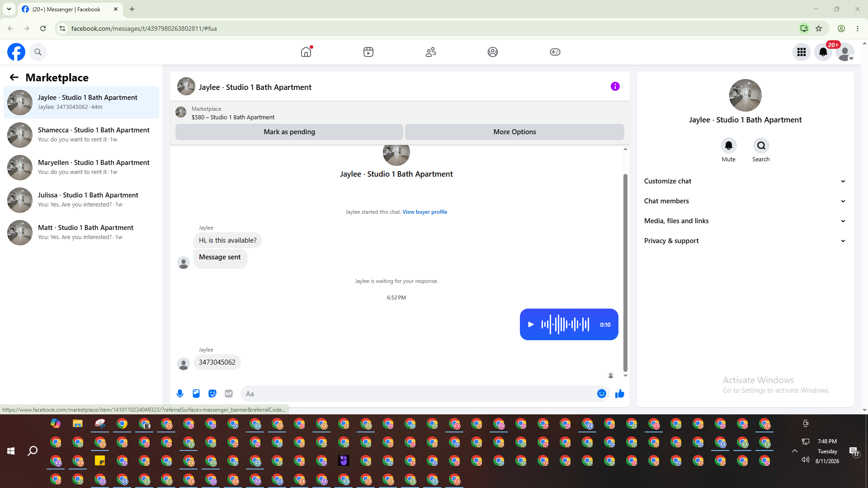Screen dimensions: 868x488
Task: Open the tab search dropdown
Action: (9, 9)
